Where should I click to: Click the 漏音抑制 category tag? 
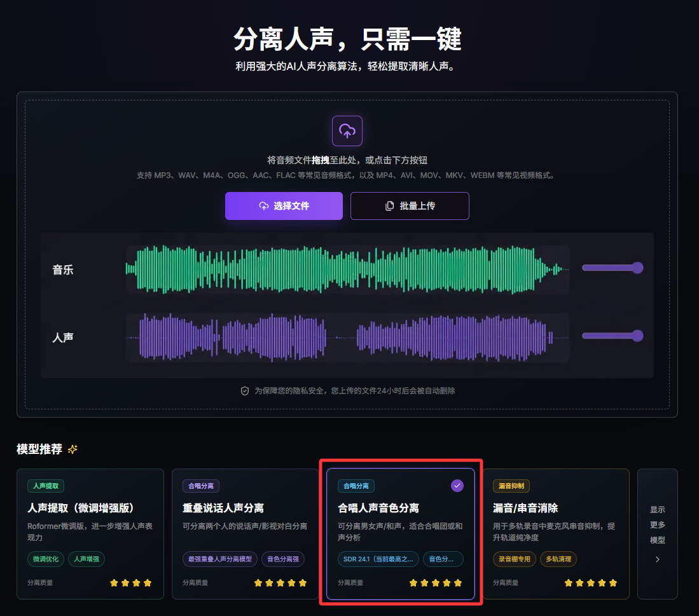tap(511, 486)
